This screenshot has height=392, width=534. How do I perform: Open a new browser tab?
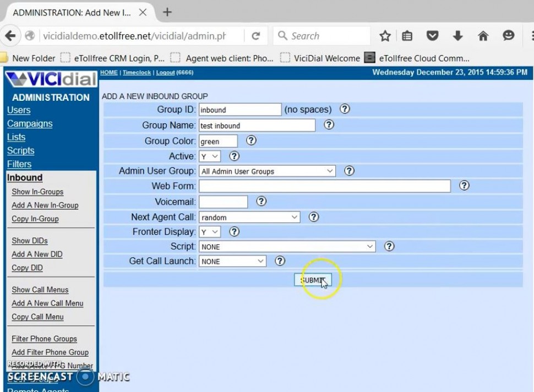(167, 12)
